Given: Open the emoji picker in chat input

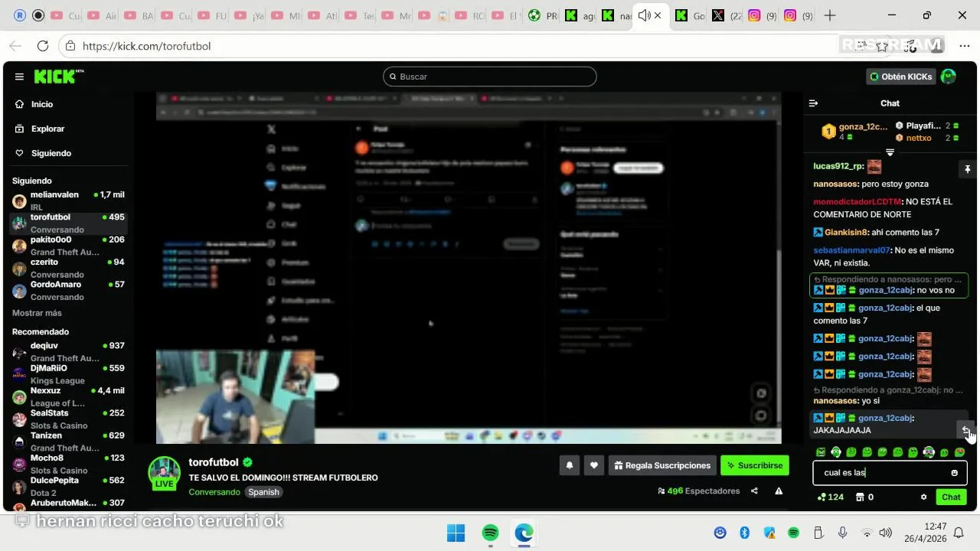Looking at the screenshot, I should point(954,473).
